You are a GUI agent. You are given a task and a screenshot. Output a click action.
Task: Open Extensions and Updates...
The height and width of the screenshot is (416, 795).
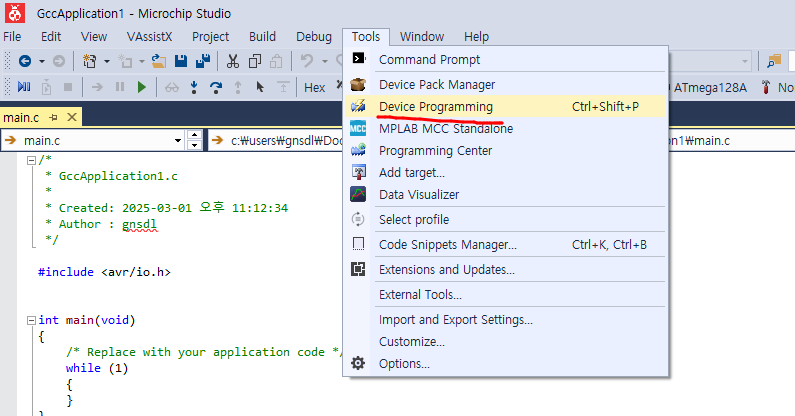click(505, 269)
